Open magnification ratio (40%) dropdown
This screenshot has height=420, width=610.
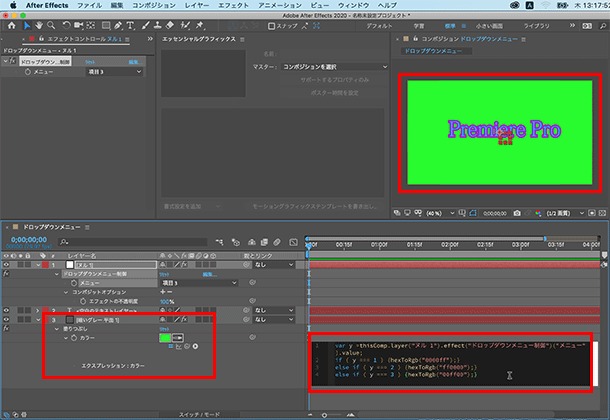(x=440, y=213)
